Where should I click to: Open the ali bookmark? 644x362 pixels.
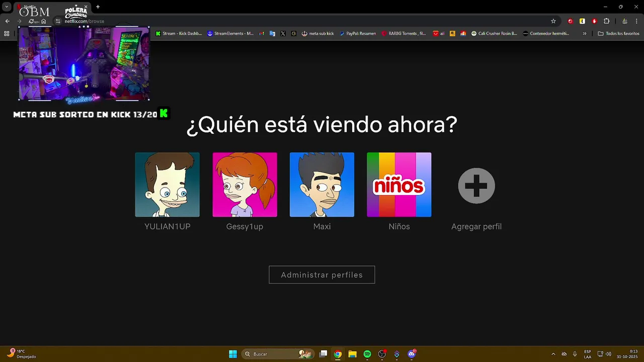439,33
